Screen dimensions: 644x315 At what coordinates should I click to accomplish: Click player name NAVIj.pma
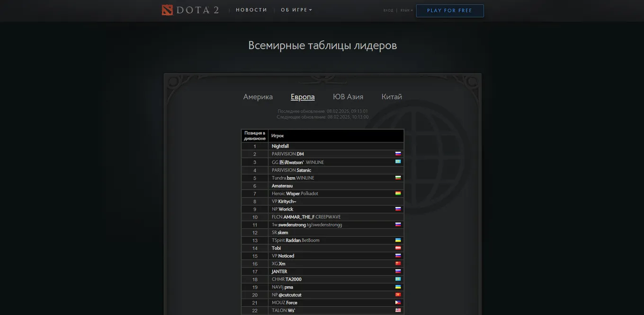tap(282, 287)
